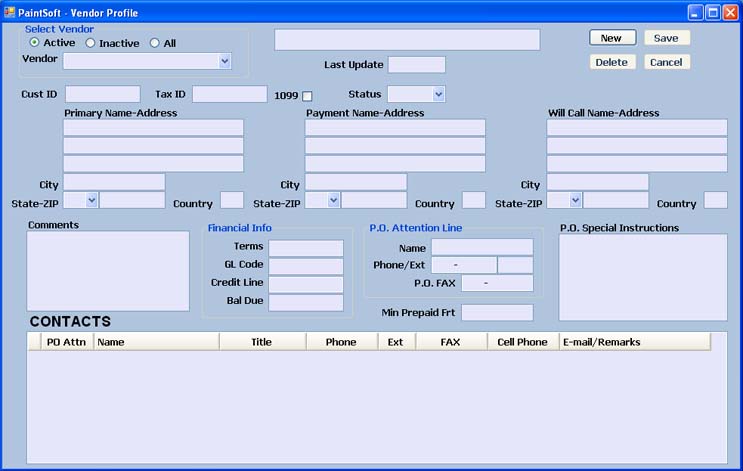The width and height of the screenshot is (743, 471).
Task: Minimize the Vendor Profile window
Action: click(695, 13)
